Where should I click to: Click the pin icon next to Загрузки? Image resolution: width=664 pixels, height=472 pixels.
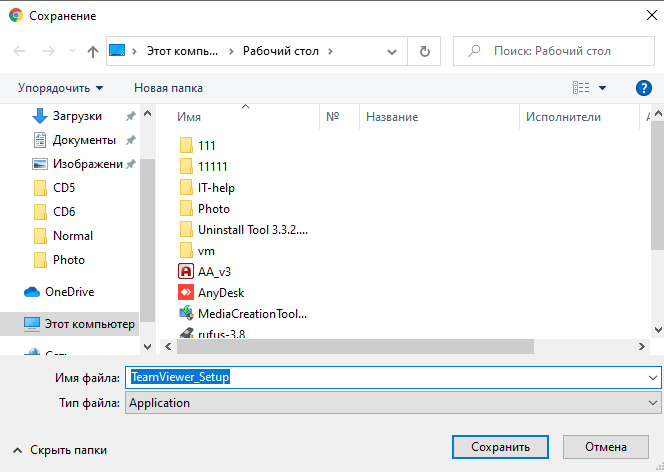pos(131,116)
